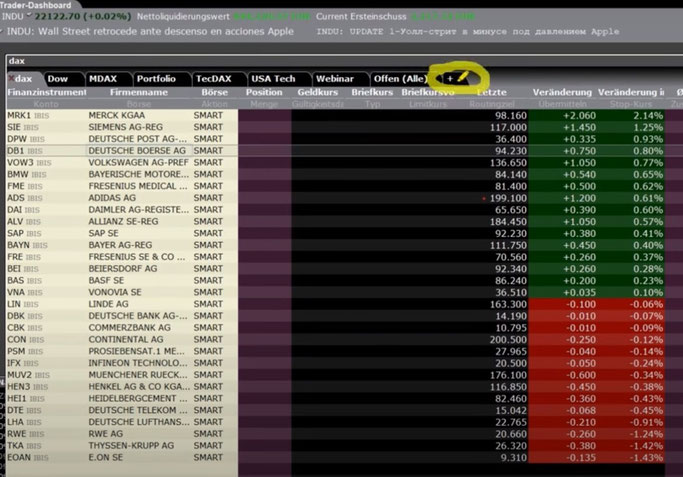Click HEIDELBERGCEMENT last price 82.460
The height and width of the screenshot is (477, 683).
click(x=511, y=399)
